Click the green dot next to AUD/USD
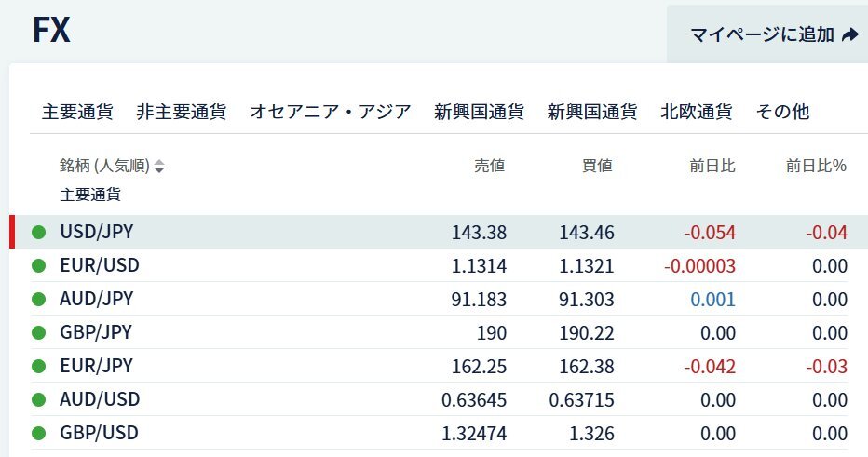The height and width of the screenshot is (457, 868). click(x=38, y=399)
